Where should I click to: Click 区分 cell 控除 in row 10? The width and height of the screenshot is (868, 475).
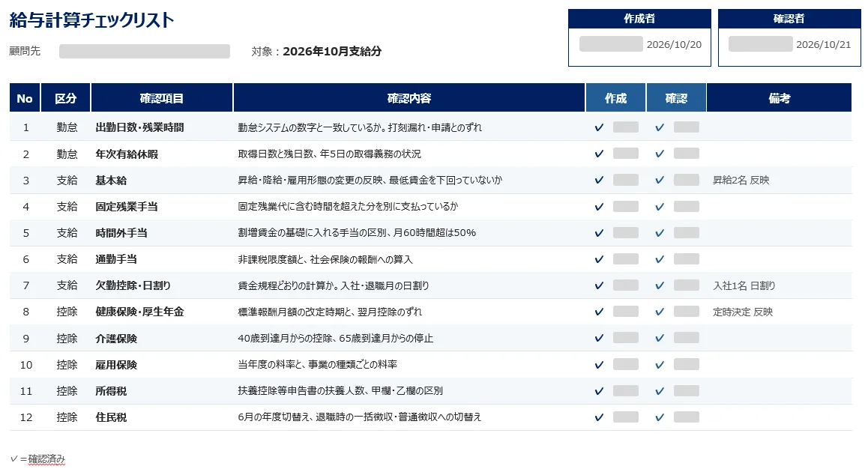coord(67,365)
